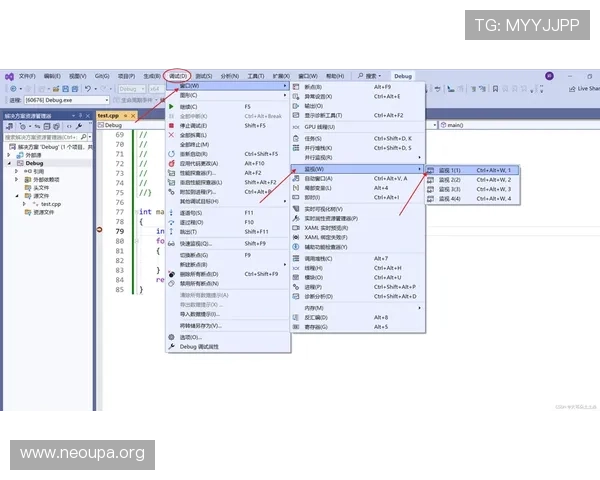Click the Visual Studio logo icon
The width and height of the screenshot is (600, 480).
coord(9,76)
